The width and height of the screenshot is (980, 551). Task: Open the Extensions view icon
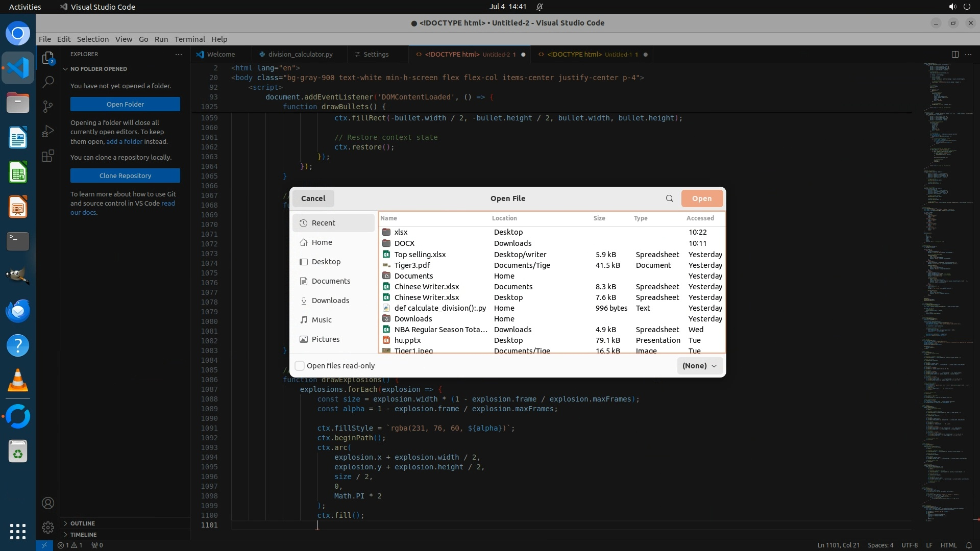[48, 156]
